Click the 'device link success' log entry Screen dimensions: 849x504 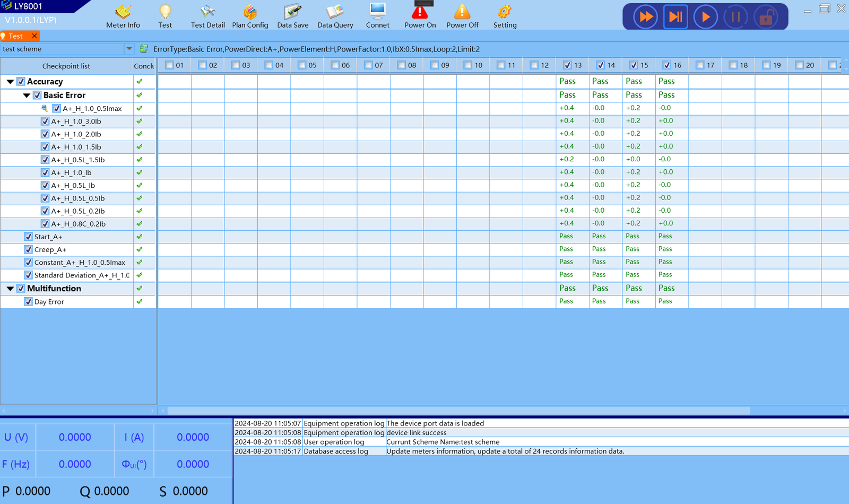(x=417, y=433)
